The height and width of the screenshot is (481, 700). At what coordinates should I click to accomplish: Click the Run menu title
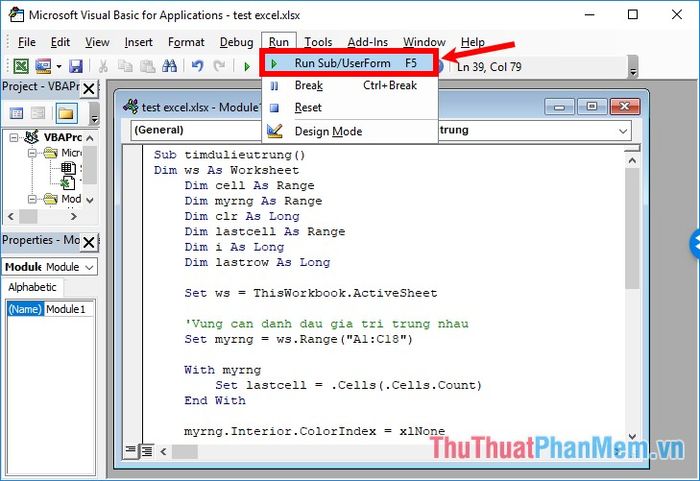(279, 42)
